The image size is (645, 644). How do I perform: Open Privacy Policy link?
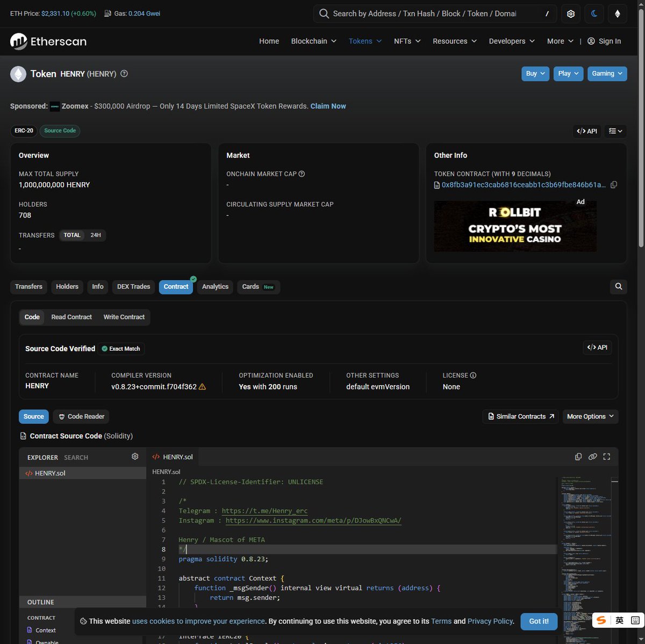[491, 621]
